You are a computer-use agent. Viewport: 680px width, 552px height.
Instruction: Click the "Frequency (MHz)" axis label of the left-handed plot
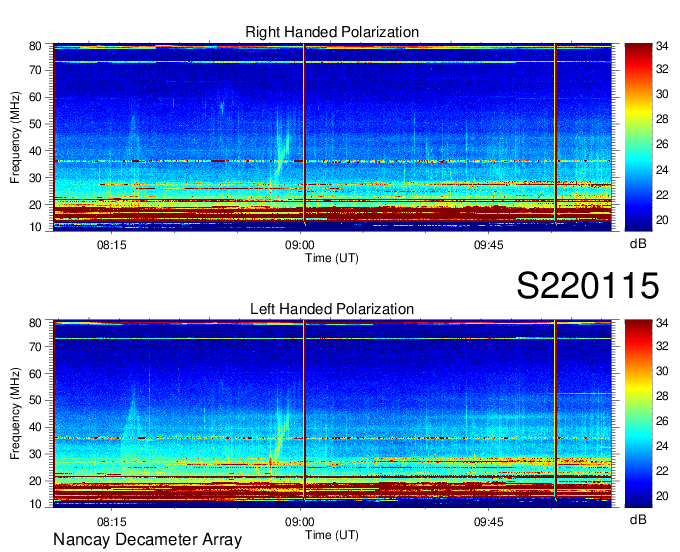pos(15,414)
